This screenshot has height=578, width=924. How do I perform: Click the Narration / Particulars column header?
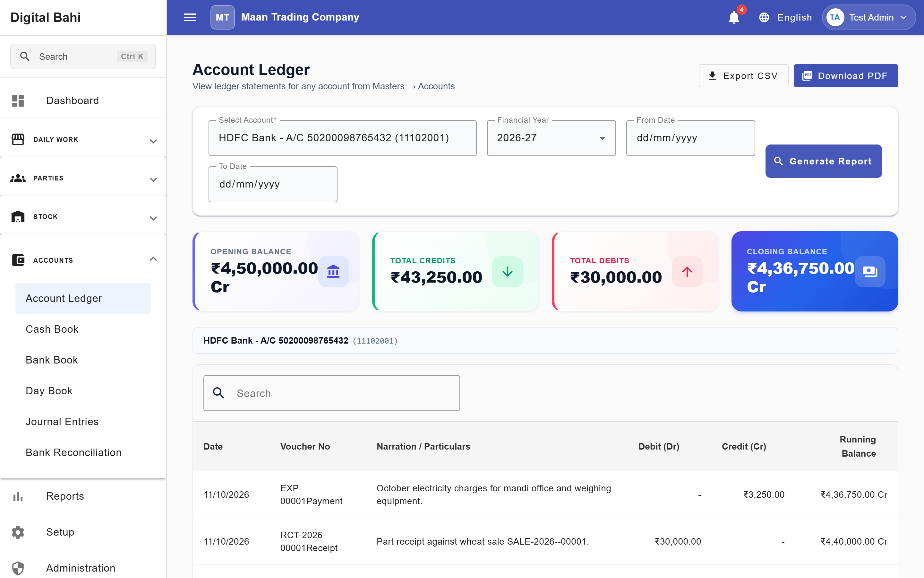424,446
